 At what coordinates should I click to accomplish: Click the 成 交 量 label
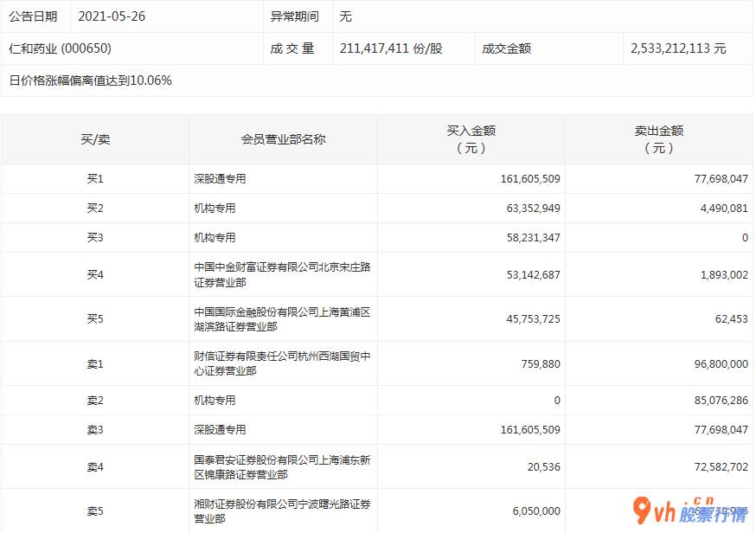pos(292,48)
